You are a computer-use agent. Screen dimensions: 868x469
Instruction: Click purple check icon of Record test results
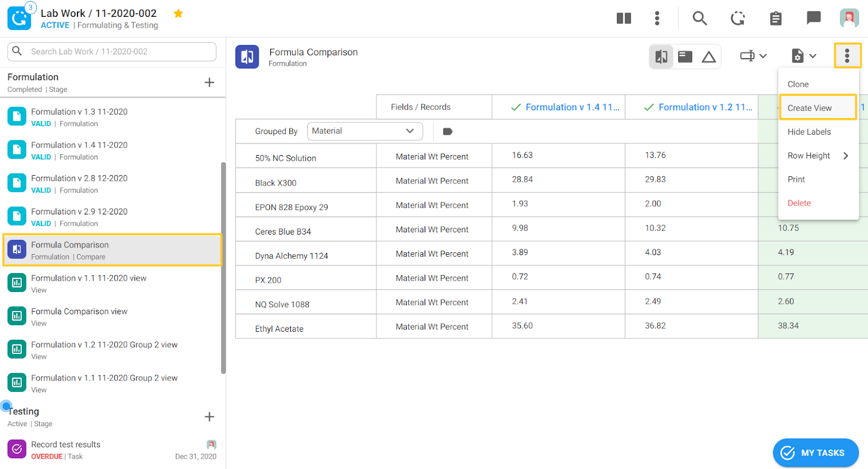pos(17,449)
